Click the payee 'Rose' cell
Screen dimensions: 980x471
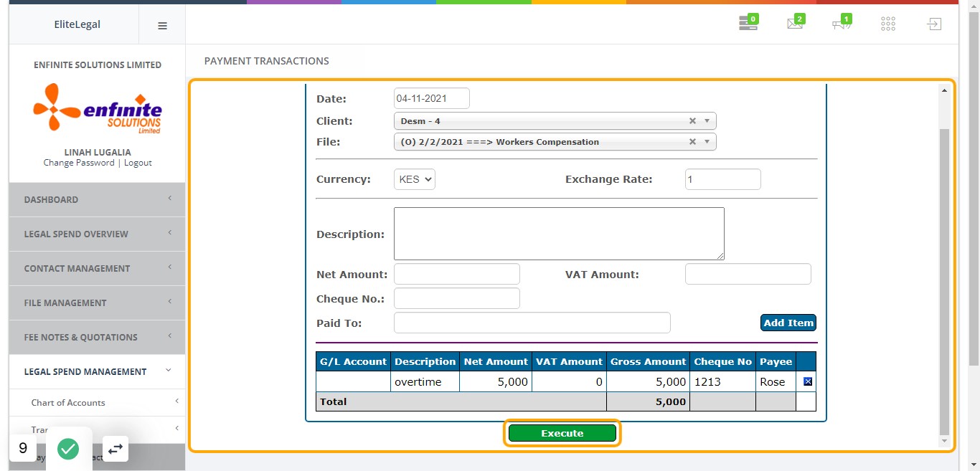(776, 382)
